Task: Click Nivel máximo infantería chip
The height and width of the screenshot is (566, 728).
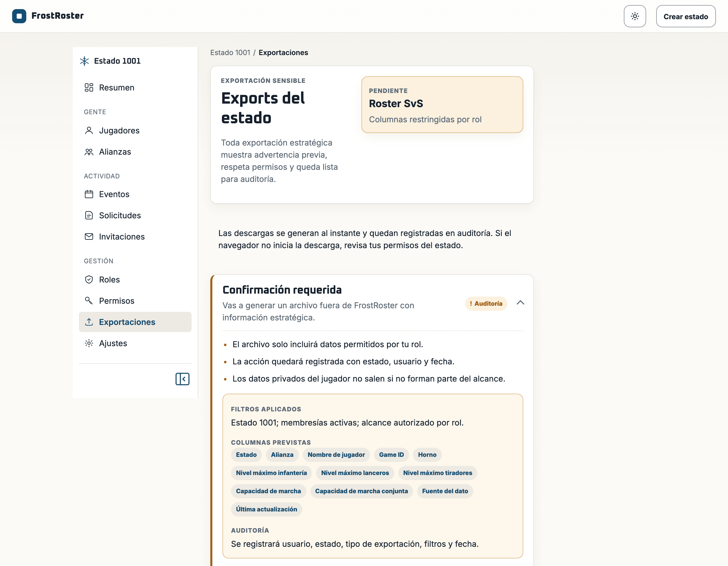Action: pyautogui.click(x=271, y=473)
